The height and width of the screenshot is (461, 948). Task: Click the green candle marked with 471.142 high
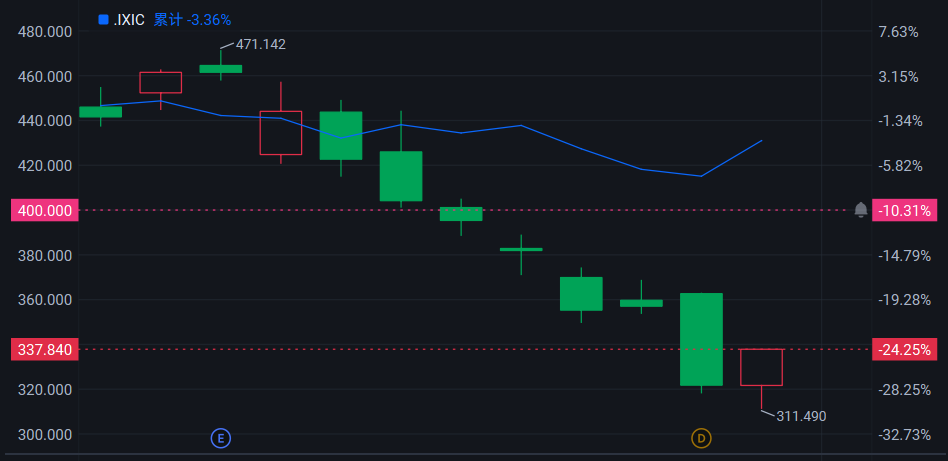(221, 69)
